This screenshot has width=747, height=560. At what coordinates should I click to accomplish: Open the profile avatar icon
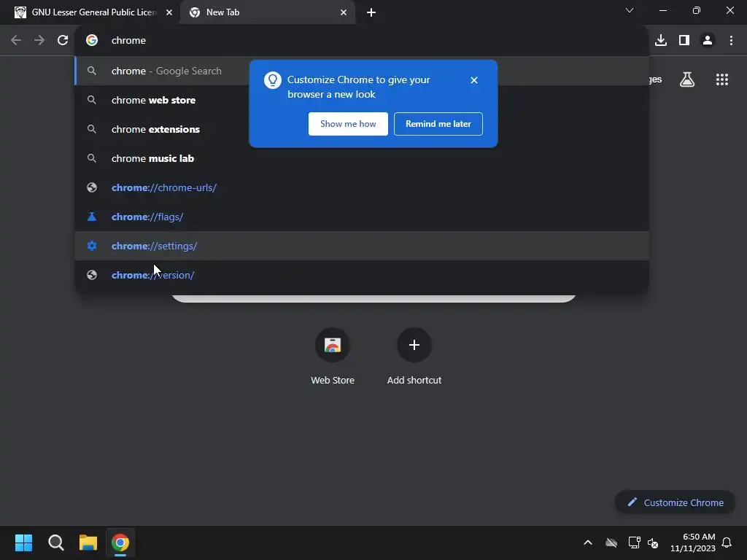click(x=708, y=41)
